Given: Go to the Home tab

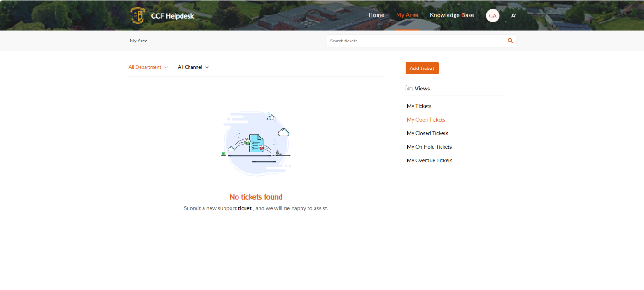Looking at the screenshot, I should tap(376, 15).
